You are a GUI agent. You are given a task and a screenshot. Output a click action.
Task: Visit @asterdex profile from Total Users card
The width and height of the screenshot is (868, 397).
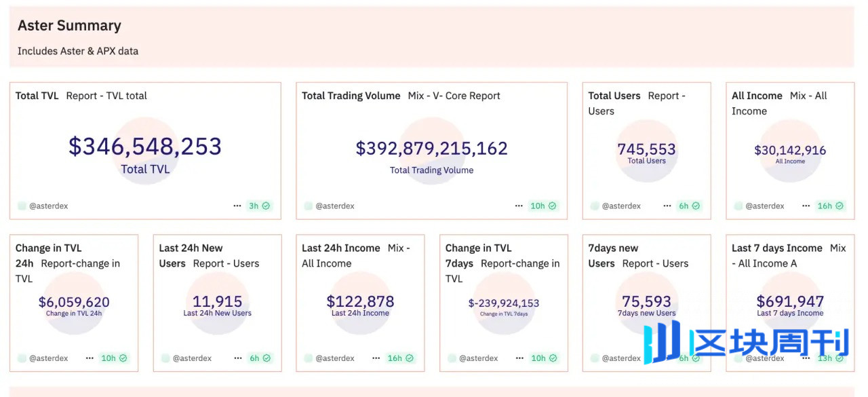point(621,206)
